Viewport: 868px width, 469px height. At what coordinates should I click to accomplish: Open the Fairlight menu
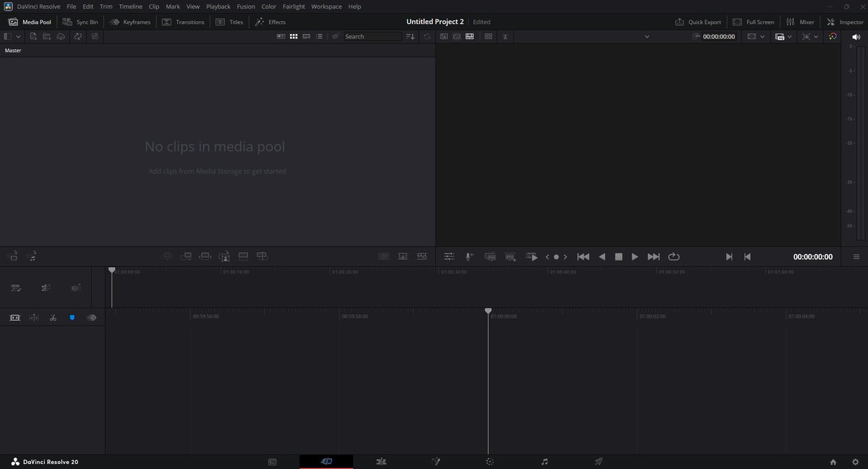point(294,7)
